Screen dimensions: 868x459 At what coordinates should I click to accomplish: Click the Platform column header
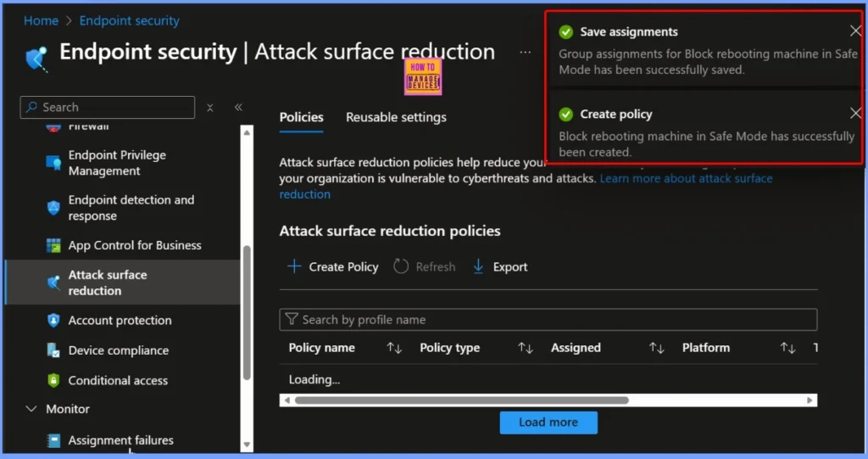pos(706,348)
